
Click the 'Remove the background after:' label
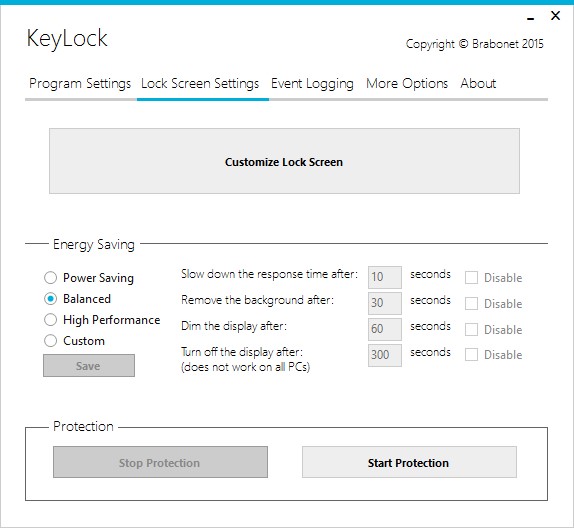[x=257, y=300]
